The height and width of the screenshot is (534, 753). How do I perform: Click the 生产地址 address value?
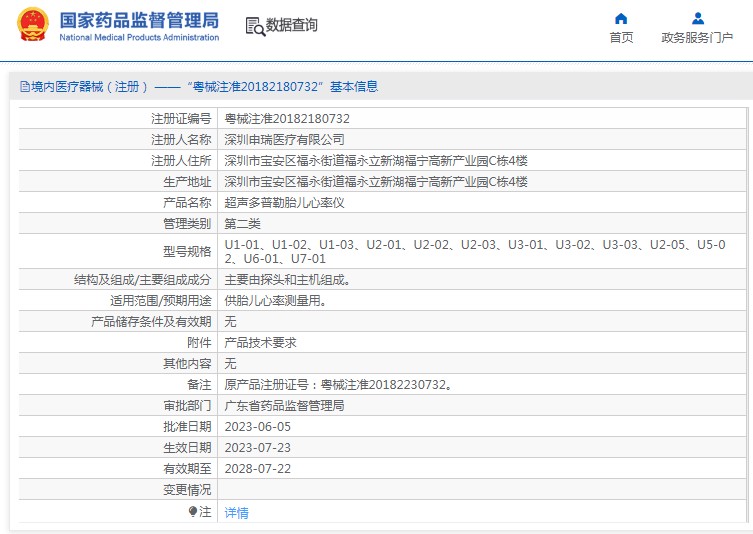tap(376, 182)
